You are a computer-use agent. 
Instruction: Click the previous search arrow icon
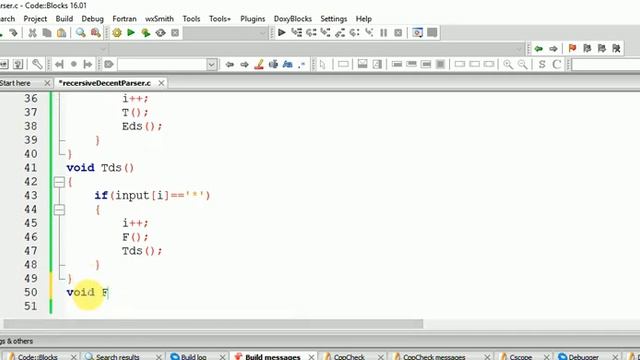point(229,64)
